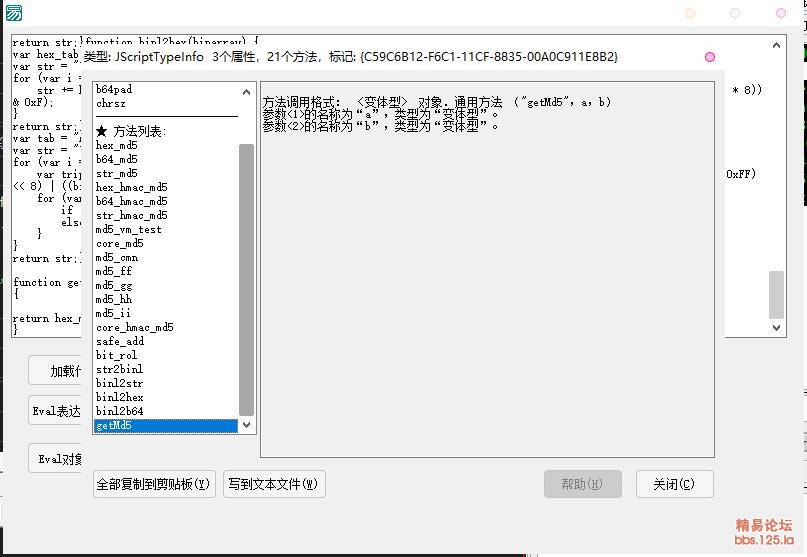The image size is (807, 557).
Task: Choose core_hmac_md5 from the list
Action: click(134, 328)
